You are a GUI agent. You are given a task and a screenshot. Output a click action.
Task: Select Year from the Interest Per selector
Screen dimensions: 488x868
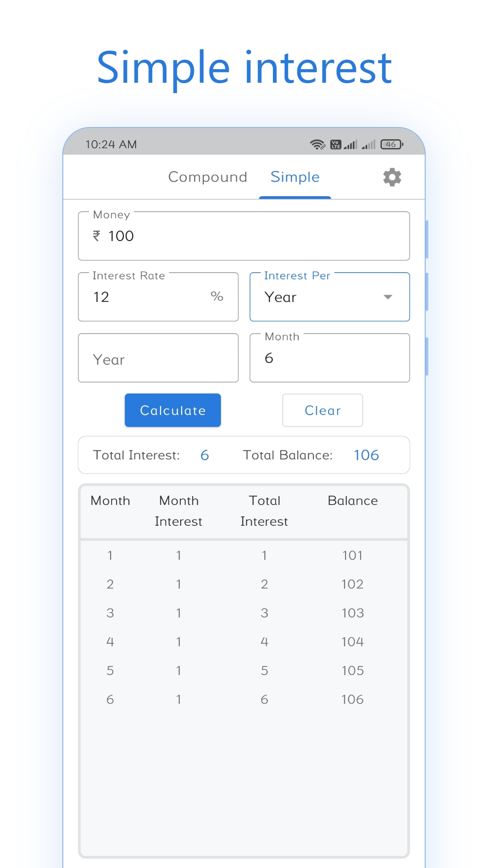(x=280, y=297)
